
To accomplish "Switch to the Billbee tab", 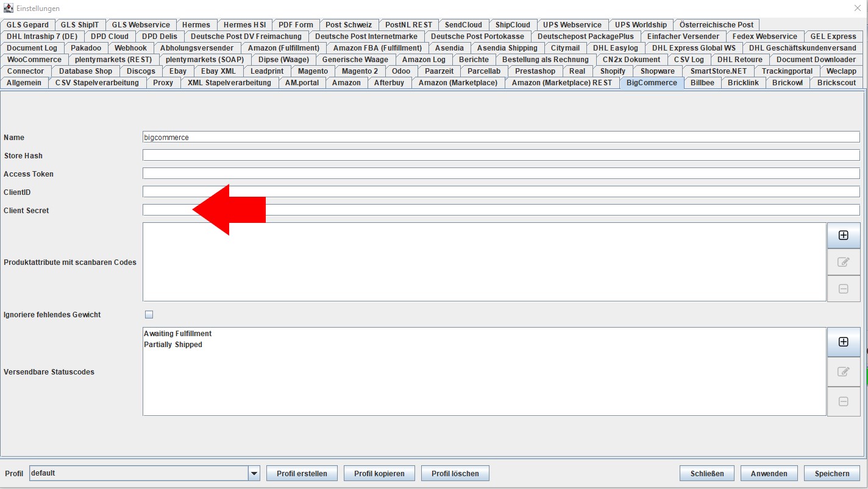I will click(x=702, y=83).
